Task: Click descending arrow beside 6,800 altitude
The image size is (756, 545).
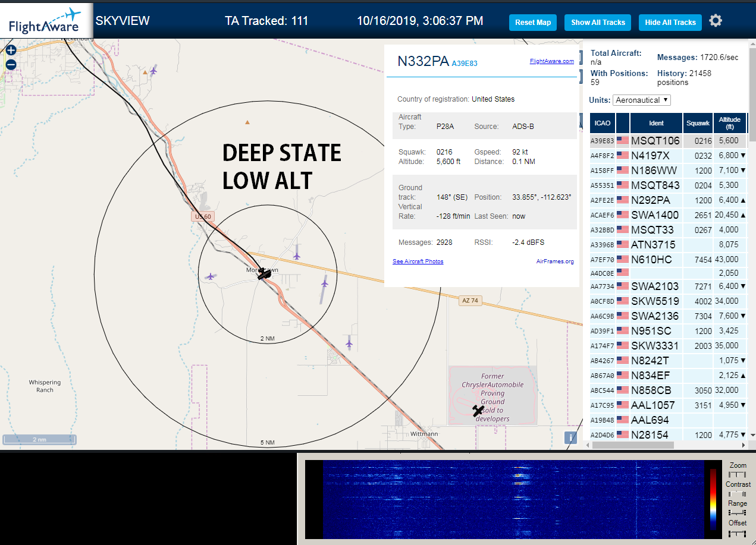Action: (744, 156)
